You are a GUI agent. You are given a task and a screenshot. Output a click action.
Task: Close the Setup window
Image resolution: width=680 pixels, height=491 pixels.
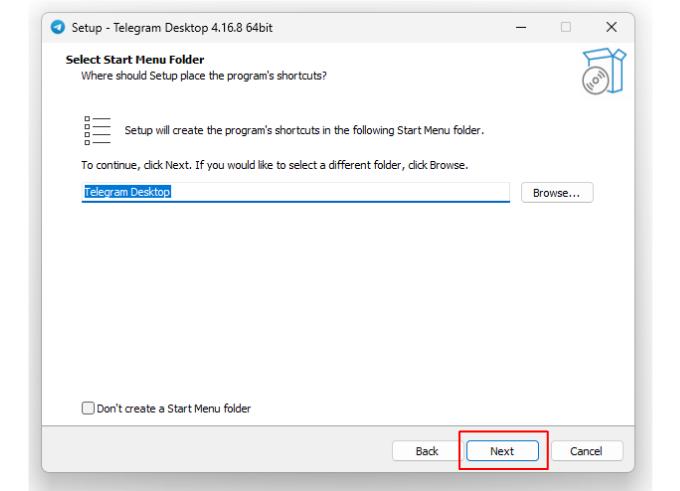(611, 27)
